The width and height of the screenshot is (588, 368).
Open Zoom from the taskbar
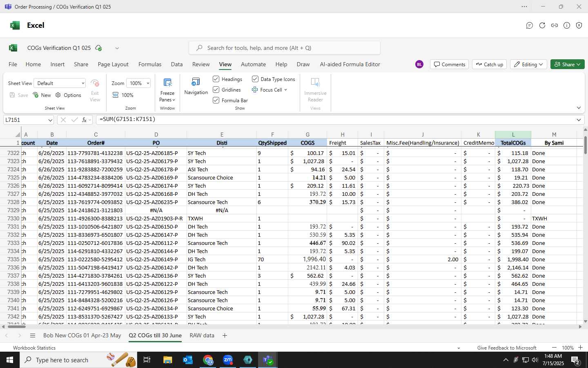coord(228,360)
